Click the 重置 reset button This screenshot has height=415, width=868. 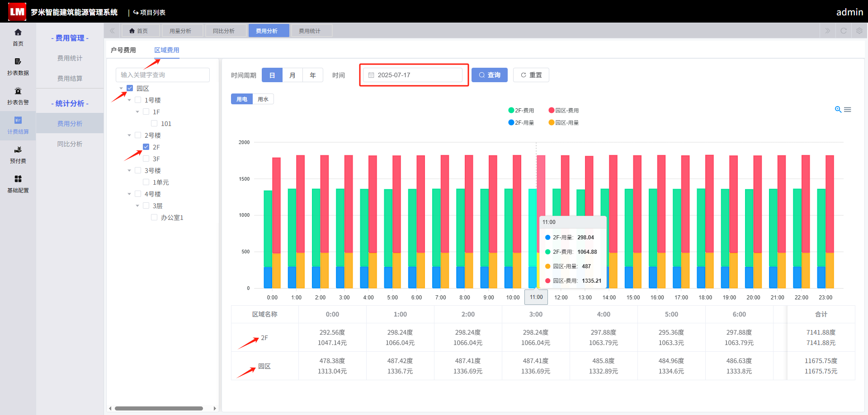(x=531, y=75)
